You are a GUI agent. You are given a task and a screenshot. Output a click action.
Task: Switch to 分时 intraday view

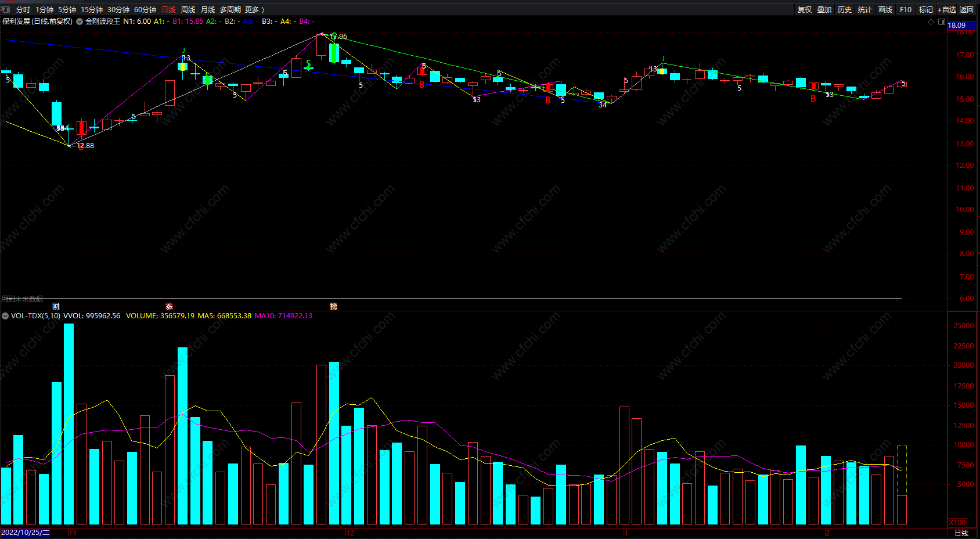tap(23, 10)
